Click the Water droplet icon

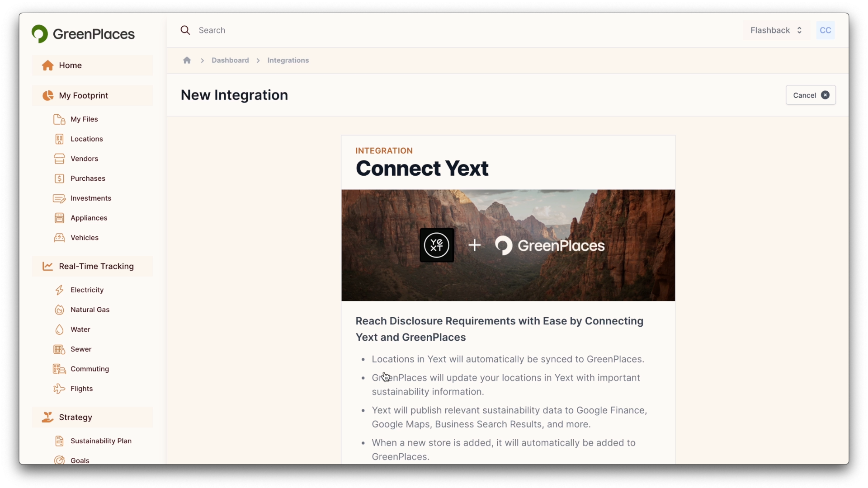point(59,330)
